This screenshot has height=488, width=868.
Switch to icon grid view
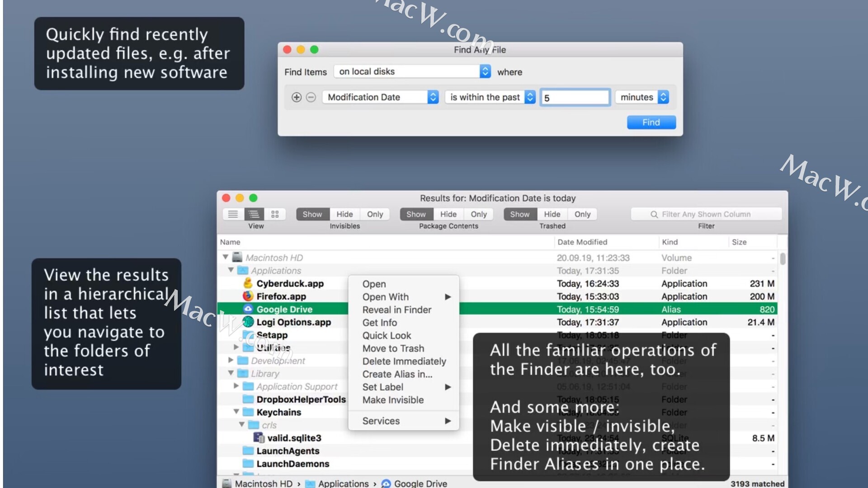pyautogui.click(x=275, y=214)
